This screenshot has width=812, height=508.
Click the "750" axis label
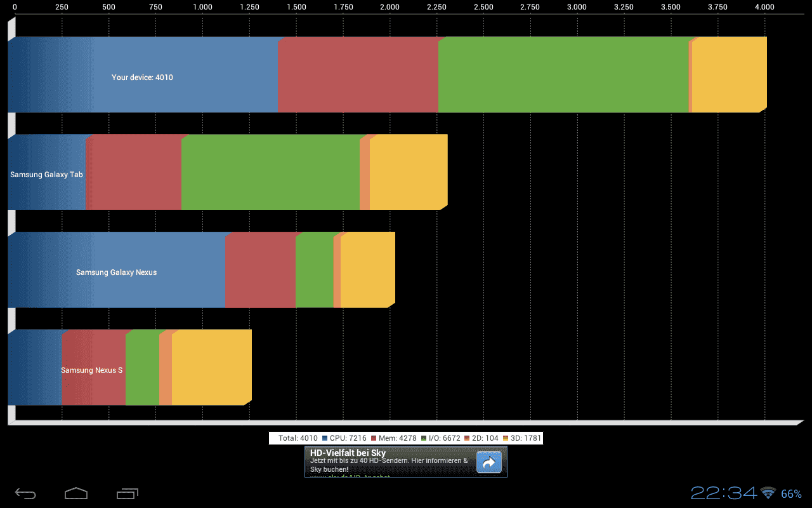tap(156, 7)
